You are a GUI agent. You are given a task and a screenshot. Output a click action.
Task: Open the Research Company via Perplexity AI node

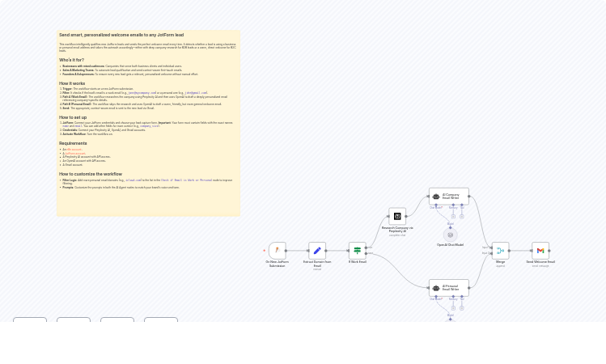pos(397,216)
